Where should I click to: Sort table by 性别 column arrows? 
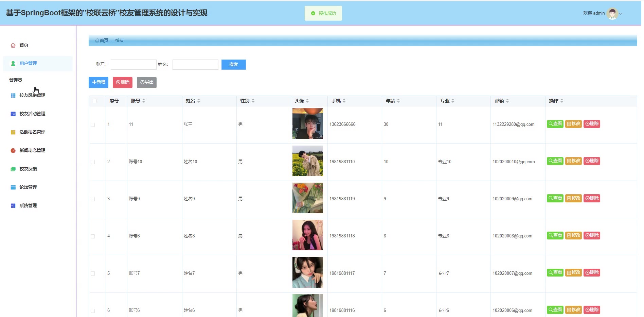click(x=253, y=101)
